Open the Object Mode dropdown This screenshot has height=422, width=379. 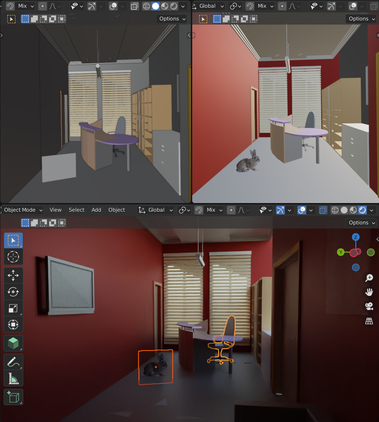[x=23, y=210]
